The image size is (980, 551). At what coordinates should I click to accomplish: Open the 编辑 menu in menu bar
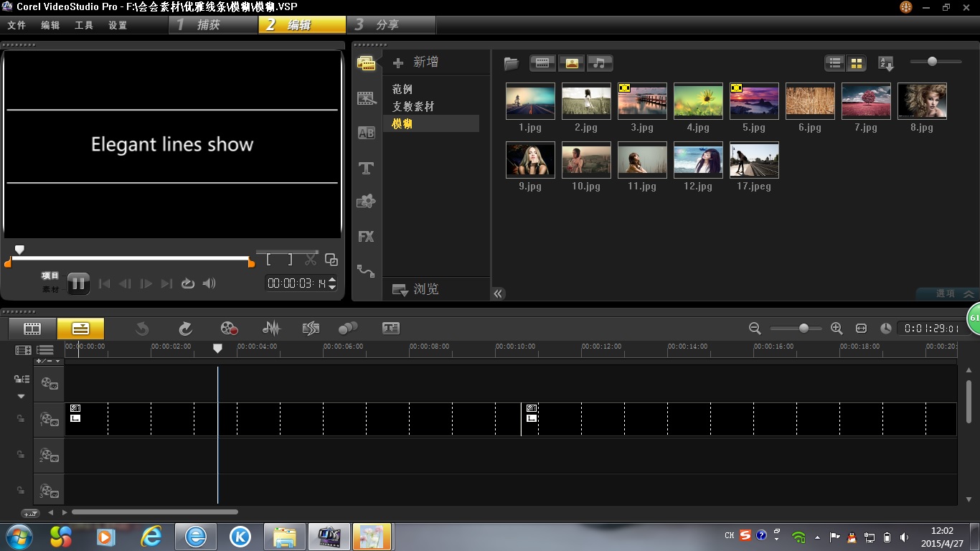click(50, 25)
